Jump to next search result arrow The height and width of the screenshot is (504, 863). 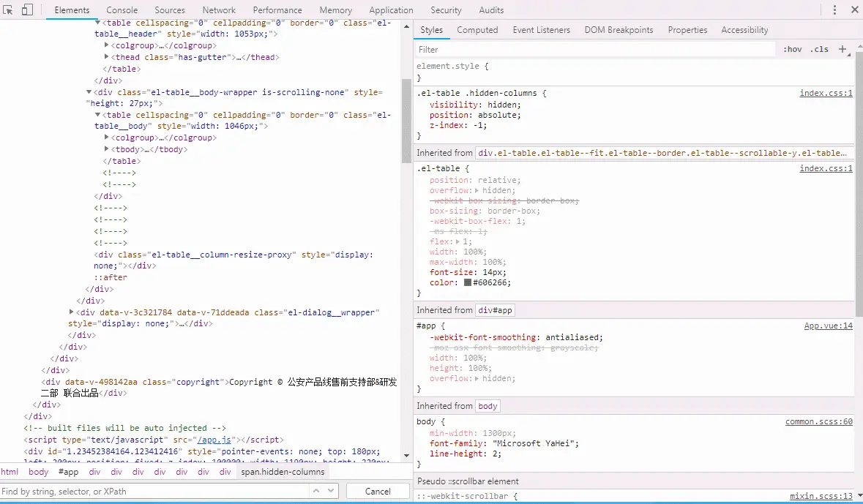[x=330, y=490]
